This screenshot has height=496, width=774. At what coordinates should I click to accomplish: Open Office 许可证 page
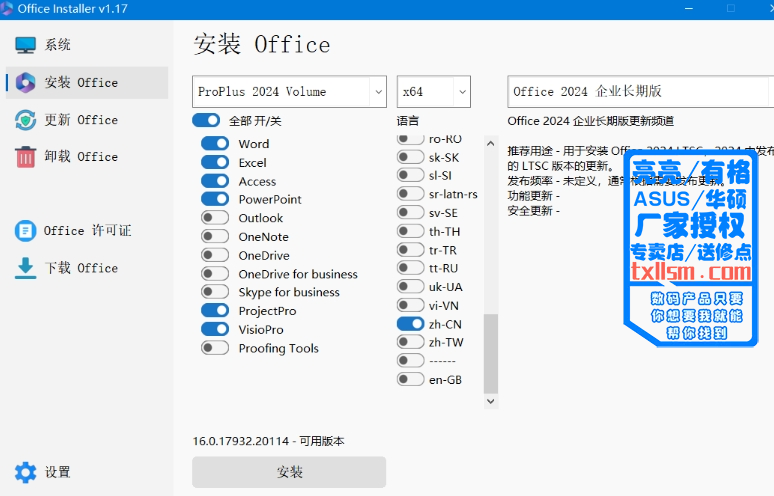tap(87, 230)
